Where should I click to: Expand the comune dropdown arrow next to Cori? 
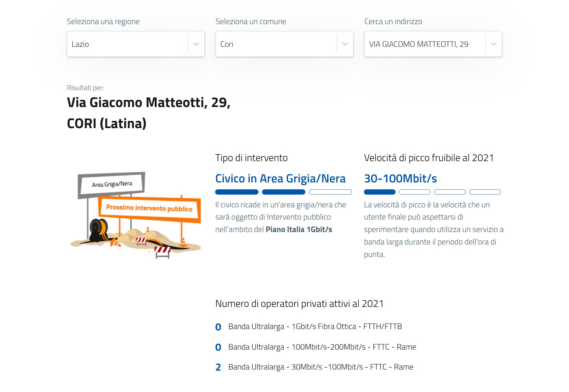345,44
